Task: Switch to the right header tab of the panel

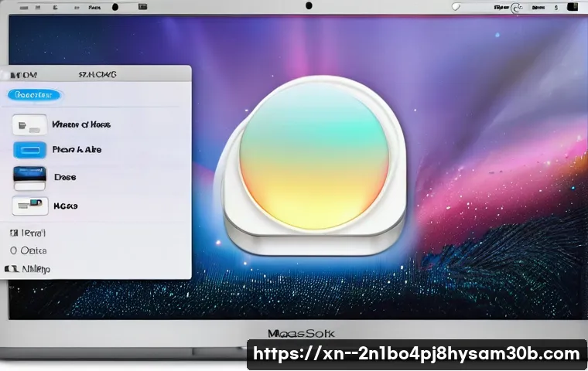Action: pyautogui.click(x=97, y=76)
